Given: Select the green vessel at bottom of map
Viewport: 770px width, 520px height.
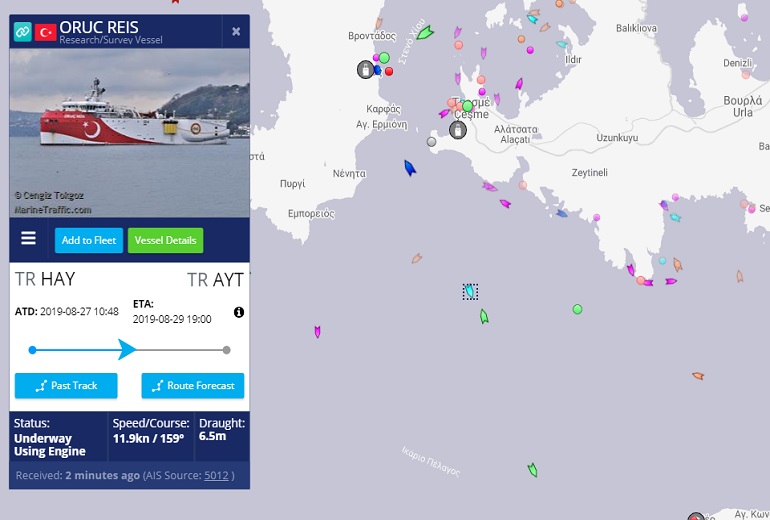Looking at the screenshot, I should point(533,470).
